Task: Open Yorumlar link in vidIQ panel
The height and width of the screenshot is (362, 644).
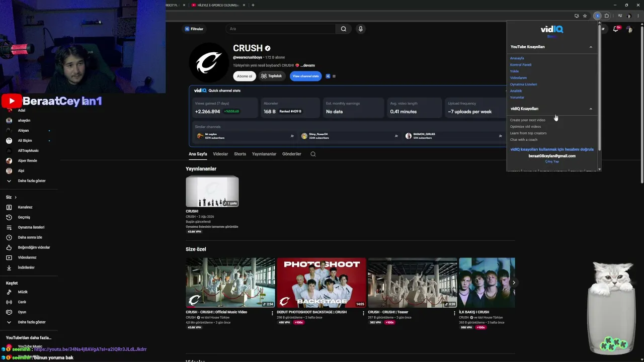Action: coord(517,98)
